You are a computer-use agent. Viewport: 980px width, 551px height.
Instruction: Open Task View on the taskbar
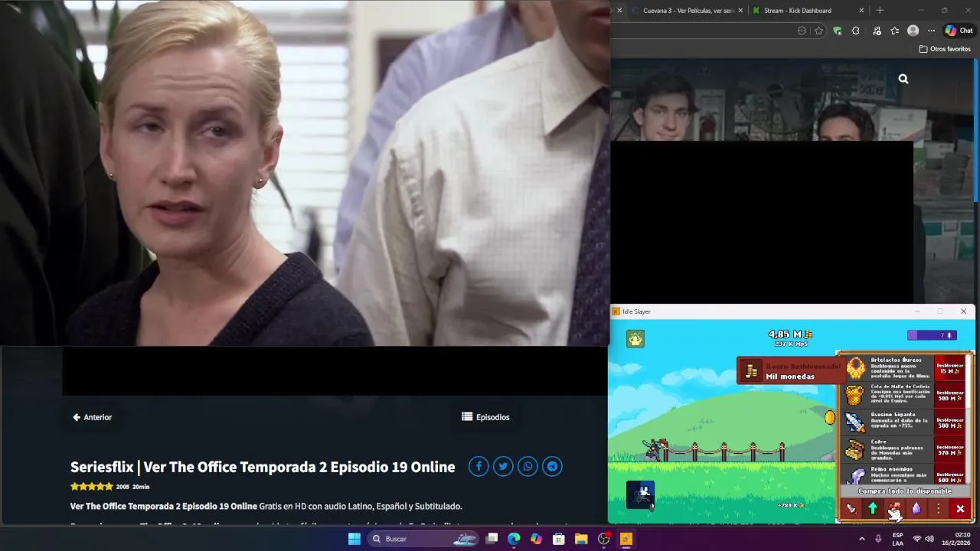click(492, 539)
